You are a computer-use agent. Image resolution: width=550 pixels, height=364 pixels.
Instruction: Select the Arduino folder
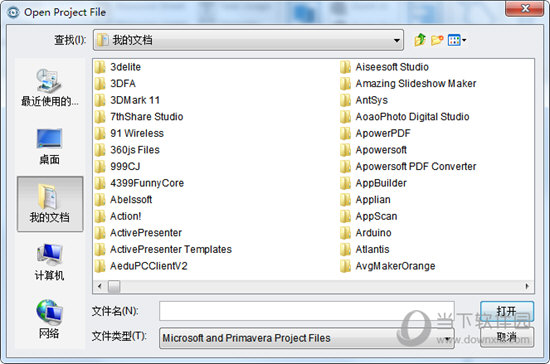click(366, 233)
